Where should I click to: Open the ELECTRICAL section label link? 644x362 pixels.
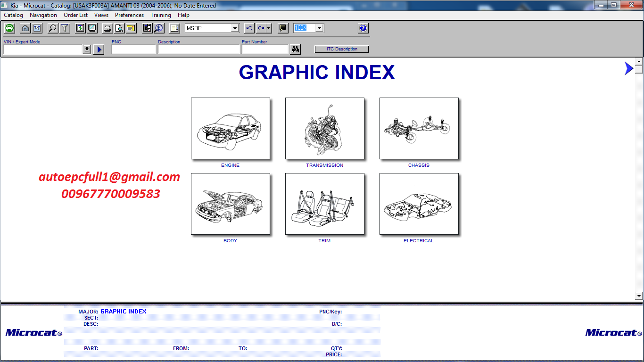tap(419, 241)
